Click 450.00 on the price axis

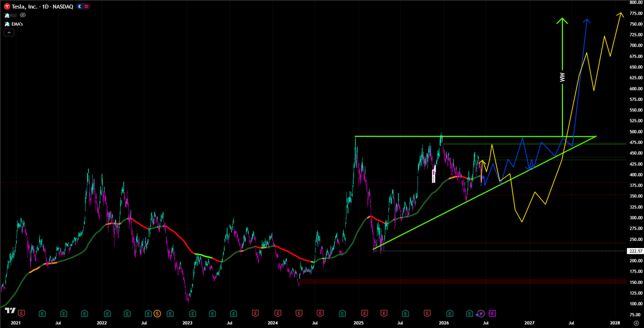[635, 153]
